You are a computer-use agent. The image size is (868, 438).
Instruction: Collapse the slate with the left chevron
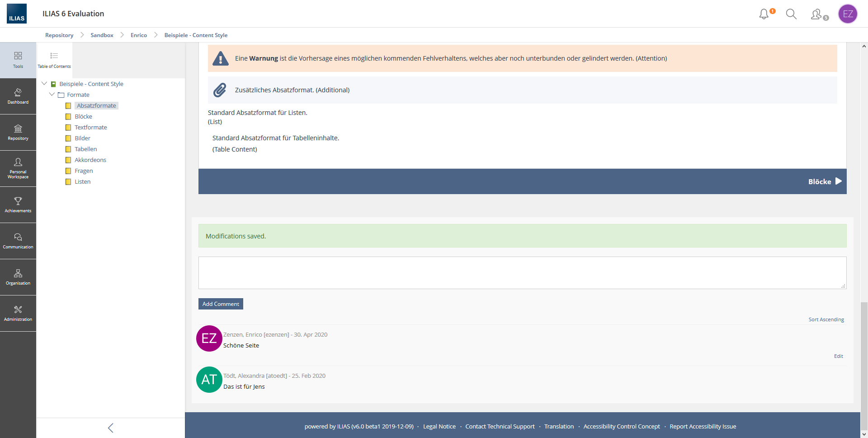(x=111, y=428)
